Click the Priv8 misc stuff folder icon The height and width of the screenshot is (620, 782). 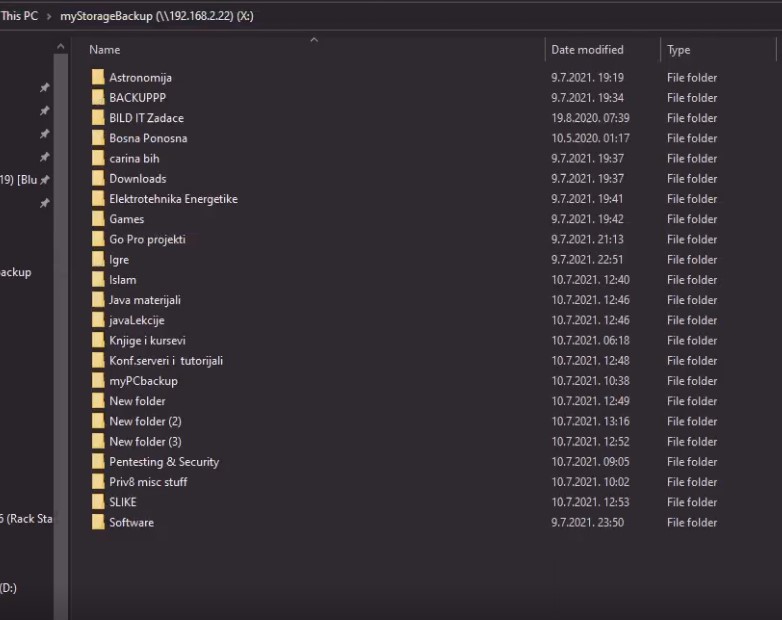tap(98, 482)
